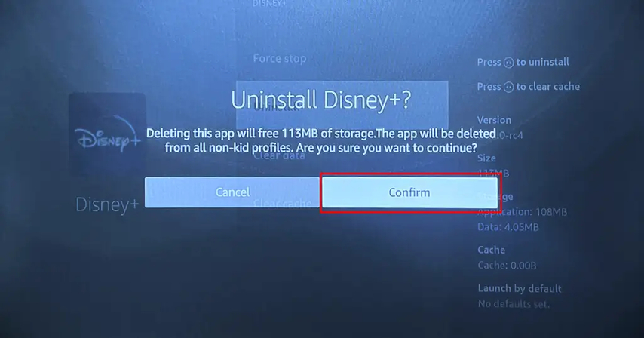
Task: Click the 'Application: 108MB' storage entry
Action: click(x=522, y=212)
